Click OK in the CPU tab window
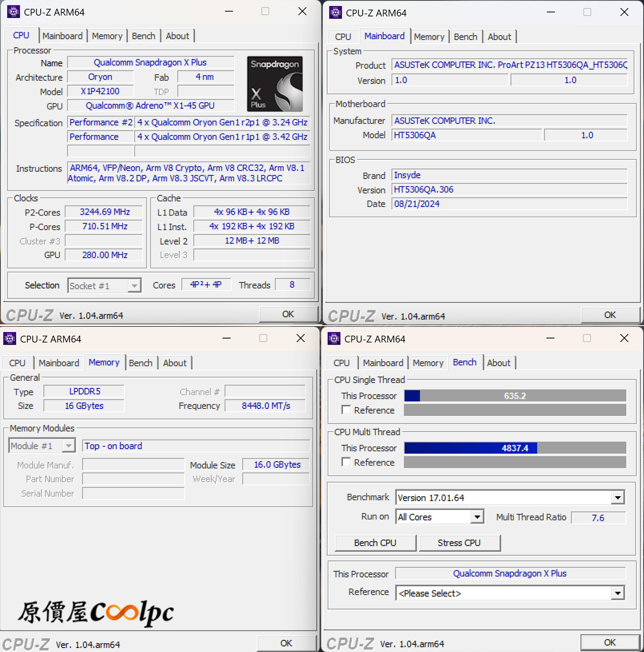Image resolution: width=644 pixels, height=652 pixels. click(x=288, y=314)
